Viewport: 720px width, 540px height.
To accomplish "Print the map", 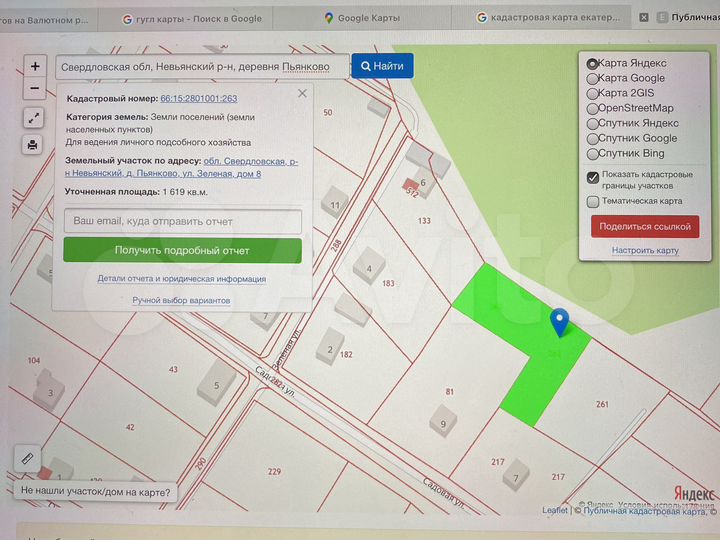I will [35, 145].
